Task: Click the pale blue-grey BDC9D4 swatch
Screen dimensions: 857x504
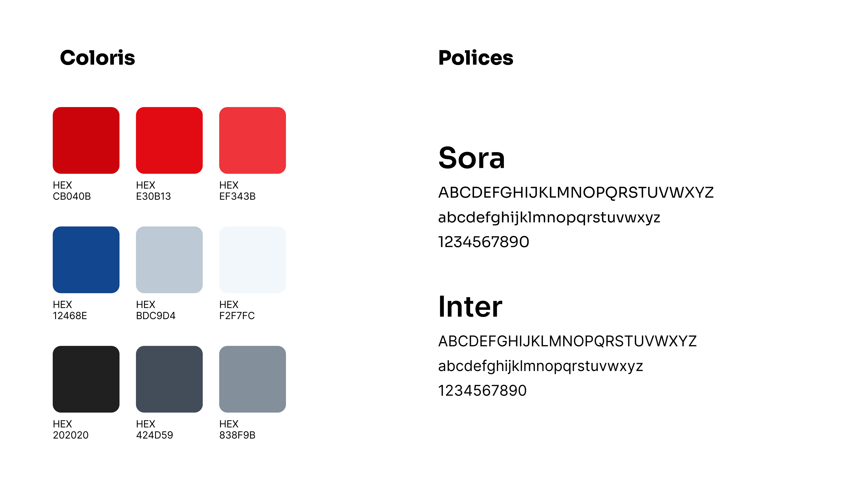Action: [169, 260]
